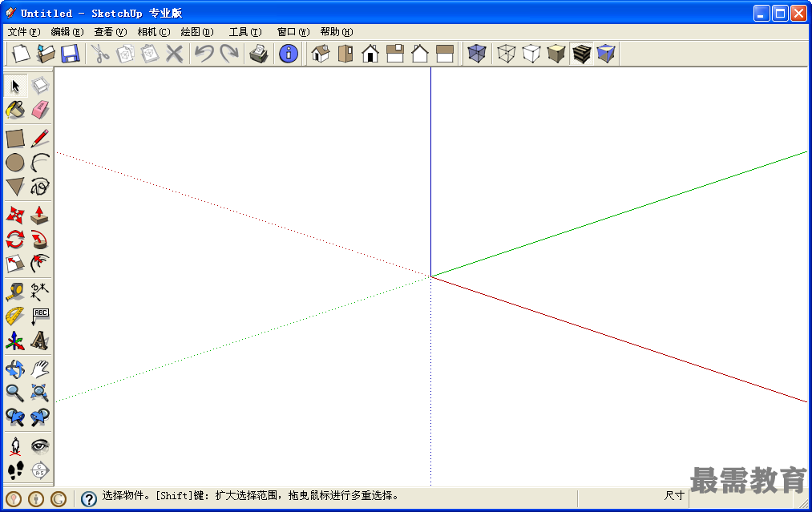Image resolution: width=812 pixels, height=512 pixels.
Task: Click the Paste icon
Action: point(150,54)
